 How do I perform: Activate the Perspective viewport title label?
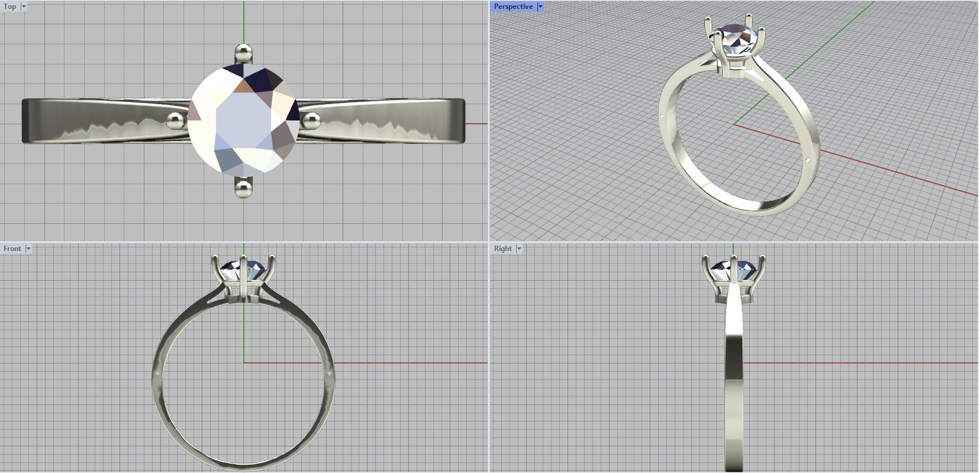tap(513, 6)
